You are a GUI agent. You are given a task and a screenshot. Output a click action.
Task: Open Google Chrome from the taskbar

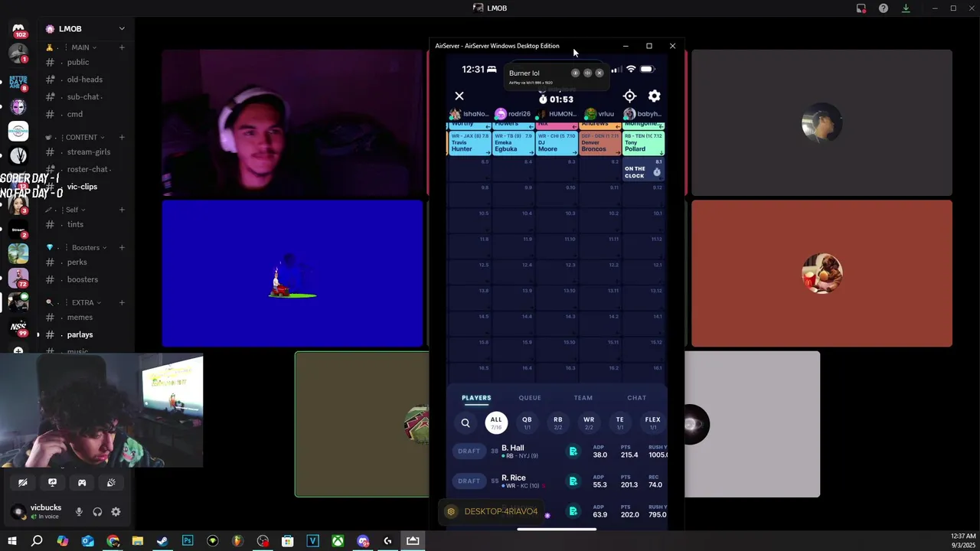click(113, 541)
